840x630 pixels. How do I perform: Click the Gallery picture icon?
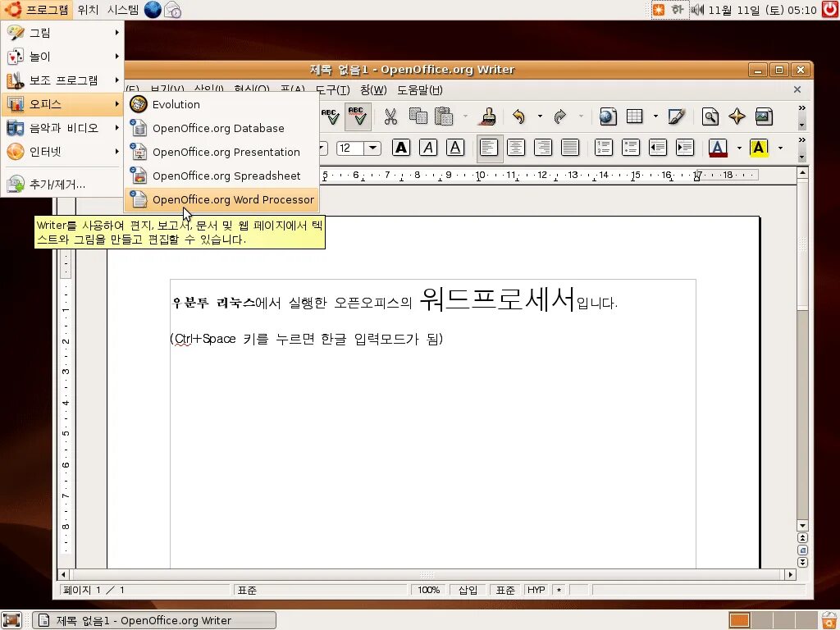pyautogui.click(x=764, y=116)
